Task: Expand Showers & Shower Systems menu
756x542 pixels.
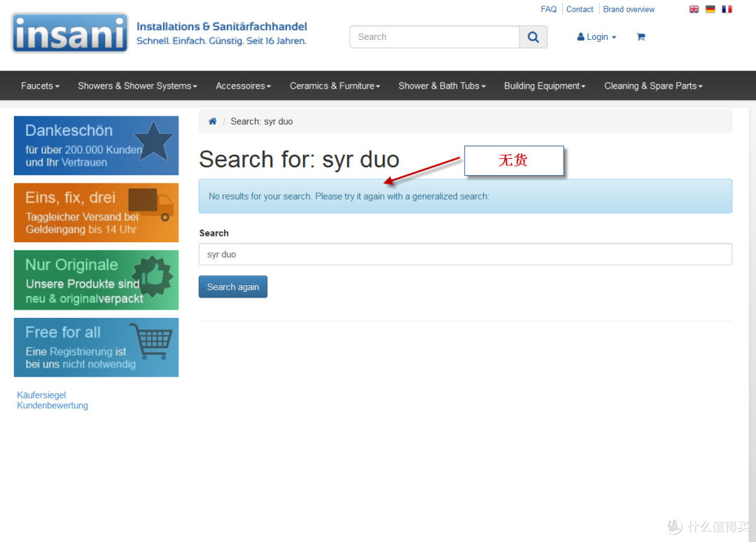Action: click(x=137, y=86)
